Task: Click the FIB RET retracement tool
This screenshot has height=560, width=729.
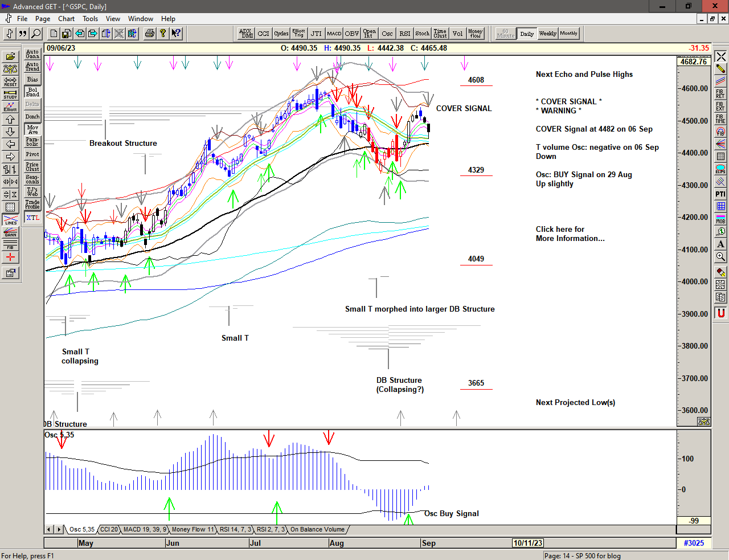Action: tap(720, 94)
